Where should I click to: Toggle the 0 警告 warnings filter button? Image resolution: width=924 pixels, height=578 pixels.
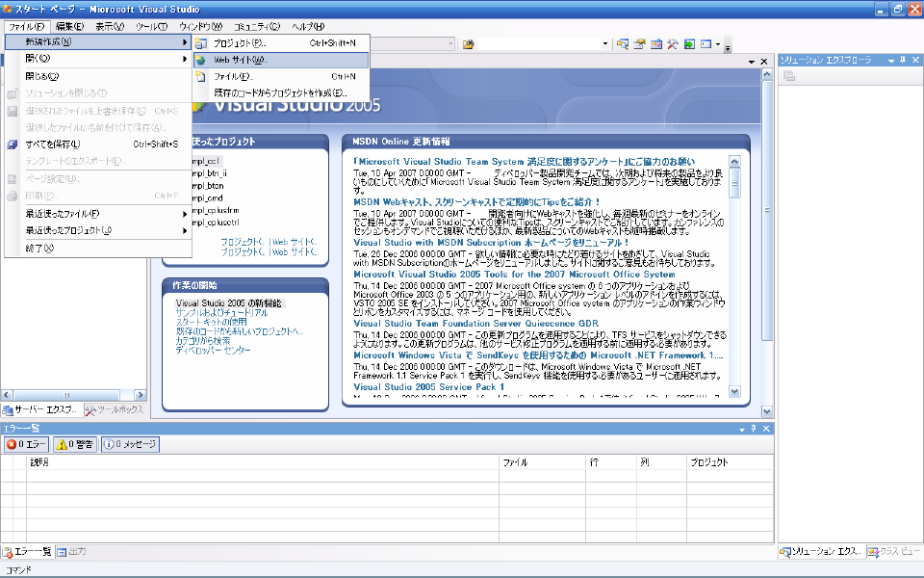75,444
